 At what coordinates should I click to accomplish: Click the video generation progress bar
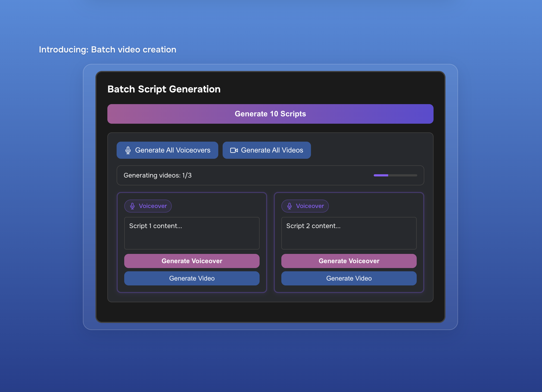point(395,175)
